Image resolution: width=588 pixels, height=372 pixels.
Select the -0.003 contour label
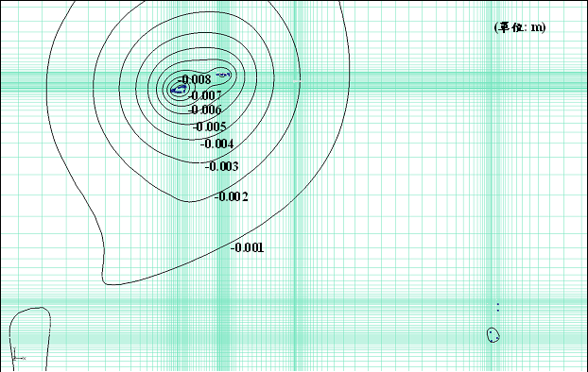221,166
